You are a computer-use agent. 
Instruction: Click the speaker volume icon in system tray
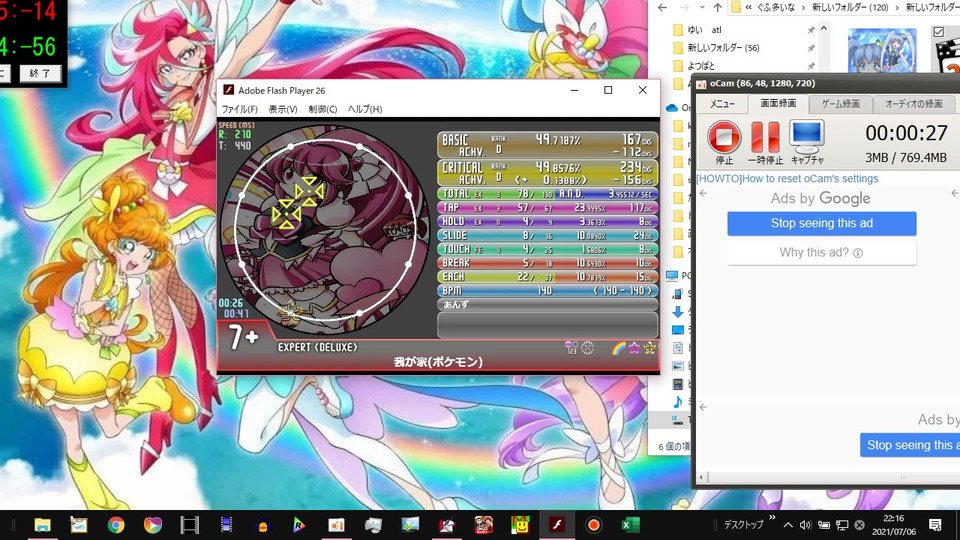tap(805, 525)
